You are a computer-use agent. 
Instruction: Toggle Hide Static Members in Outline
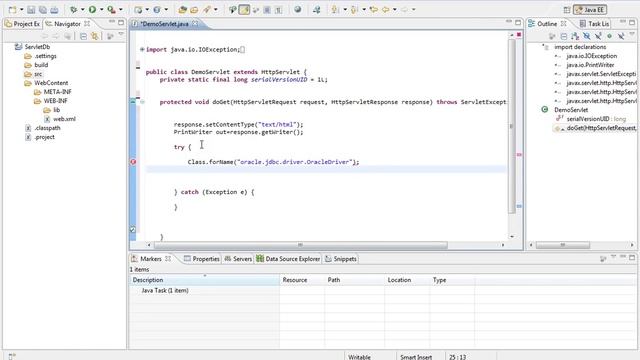[x=598, y=36]
